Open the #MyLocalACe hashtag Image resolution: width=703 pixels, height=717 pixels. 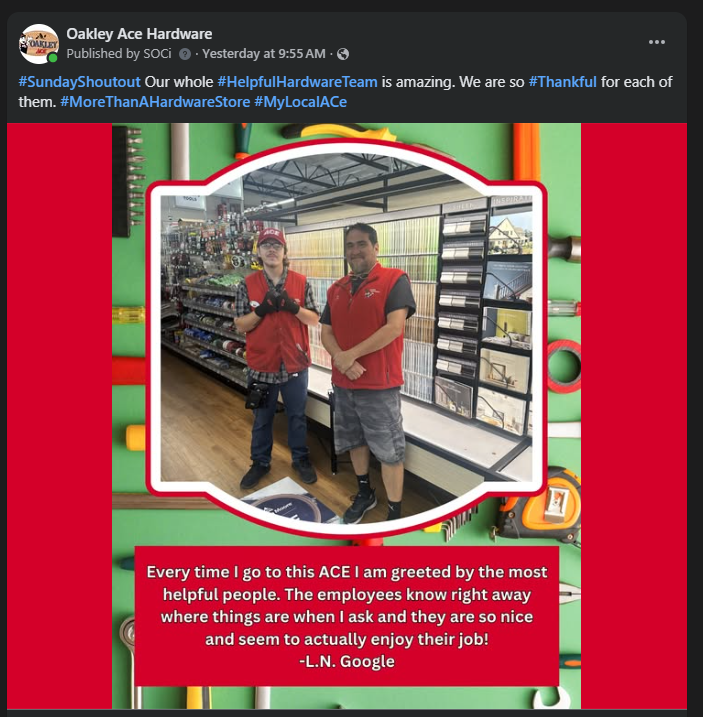[x=301, y=102]
